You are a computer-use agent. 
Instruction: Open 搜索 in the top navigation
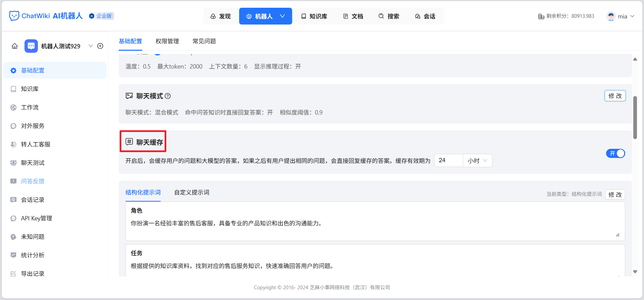point(389,16)
